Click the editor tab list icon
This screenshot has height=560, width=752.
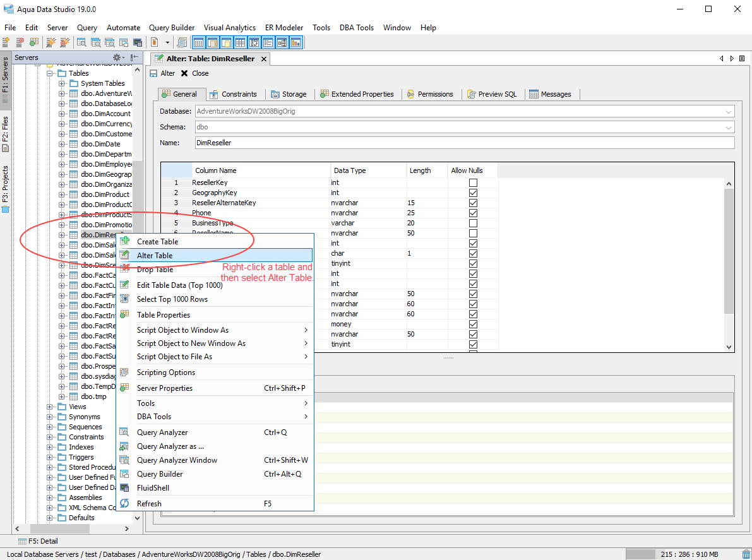point(742,59)
